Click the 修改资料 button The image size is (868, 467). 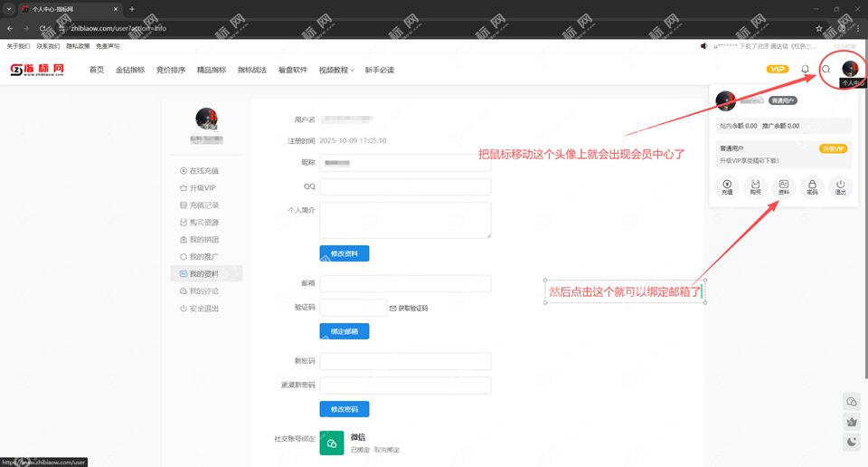tap(344, 253)
